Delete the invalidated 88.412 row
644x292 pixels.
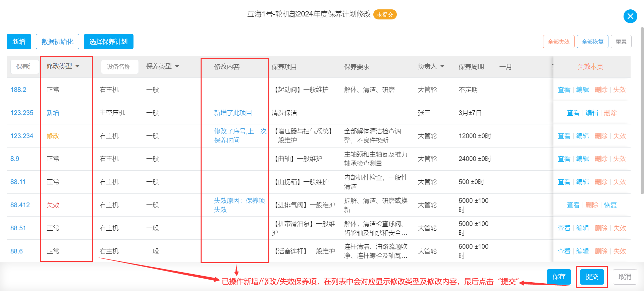[592, 205]
